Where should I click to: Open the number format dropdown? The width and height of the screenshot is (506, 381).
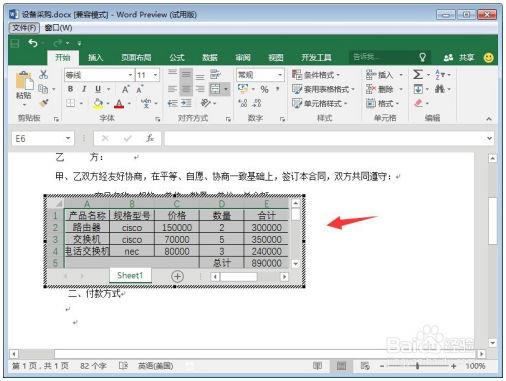[x=280, y=75]
